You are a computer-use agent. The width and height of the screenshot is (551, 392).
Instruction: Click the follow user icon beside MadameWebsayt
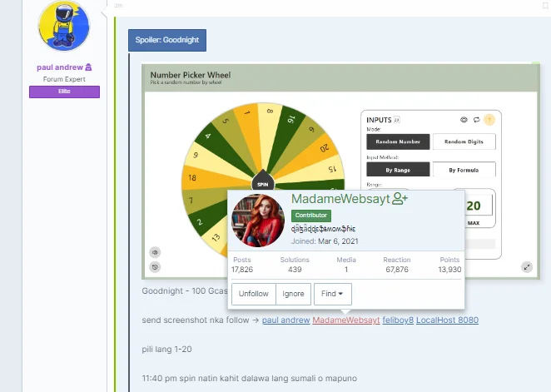(400, 198)
